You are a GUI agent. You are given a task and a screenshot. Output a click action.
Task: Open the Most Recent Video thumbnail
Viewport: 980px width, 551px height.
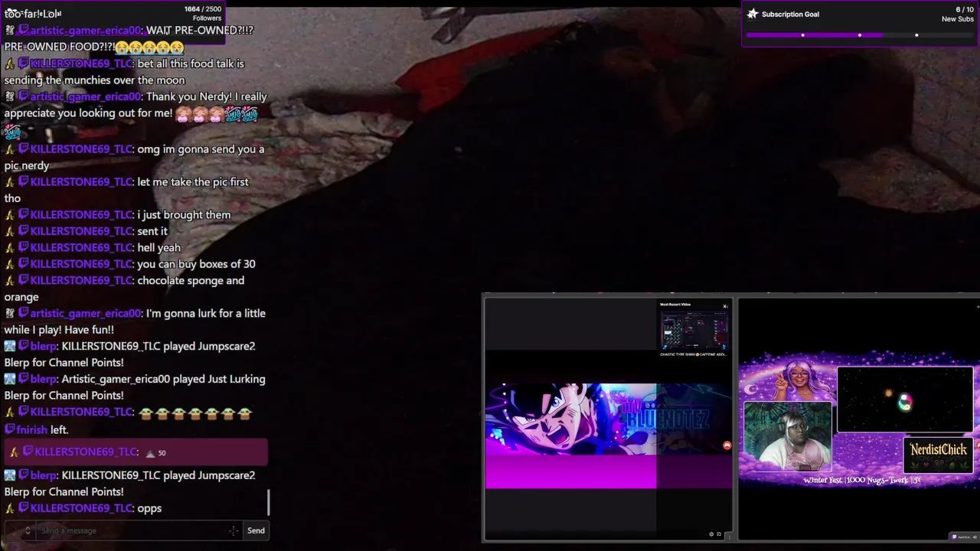click(x=694, y=330)
